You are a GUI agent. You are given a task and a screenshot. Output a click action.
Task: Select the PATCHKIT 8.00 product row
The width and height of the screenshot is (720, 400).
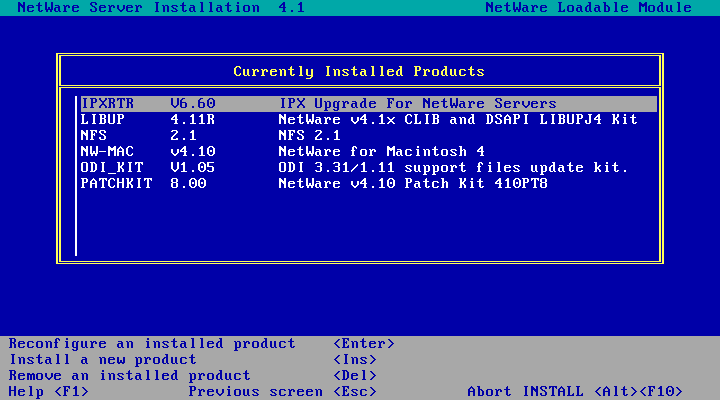[x=369, y=184]
